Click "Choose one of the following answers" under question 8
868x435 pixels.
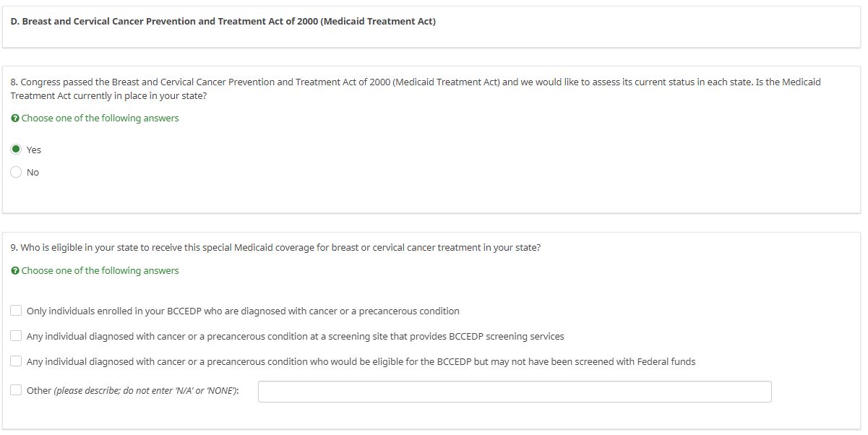[x=100, y=119]
